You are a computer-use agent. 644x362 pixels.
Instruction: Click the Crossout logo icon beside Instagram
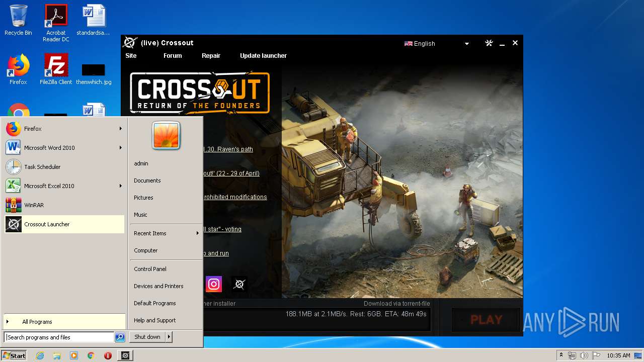click(x=239, y=284)
